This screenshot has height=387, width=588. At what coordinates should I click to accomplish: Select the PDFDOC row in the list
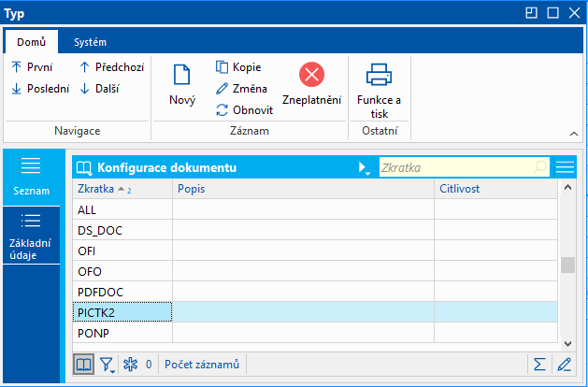coord(122,292)
